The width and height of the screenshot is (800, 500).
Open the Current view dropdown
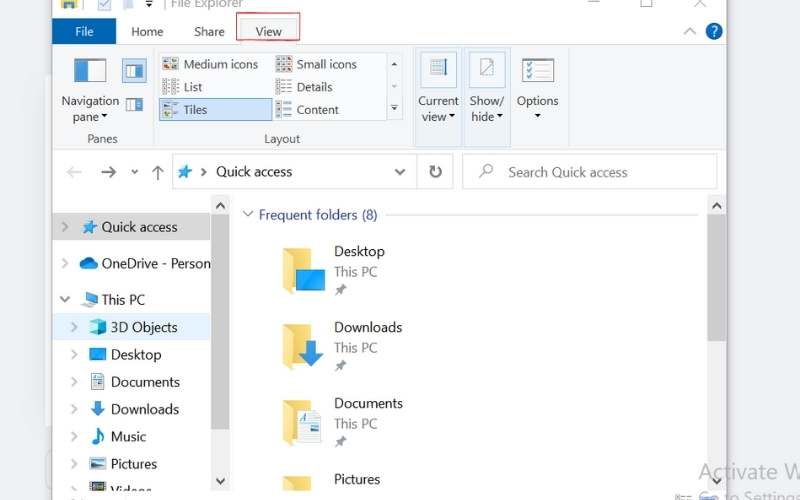[x=438, y=97]
